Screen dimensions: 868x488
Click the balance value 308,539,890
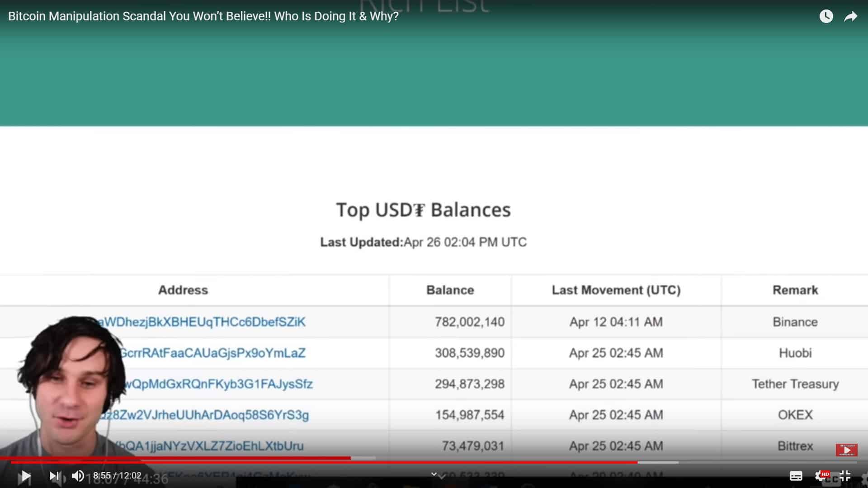coord(470,353)
